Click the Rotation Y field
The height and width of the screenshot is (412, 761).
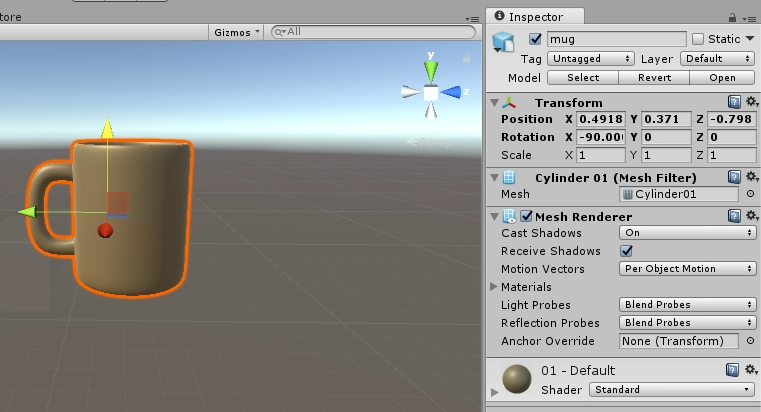click(x=666, y=137)
